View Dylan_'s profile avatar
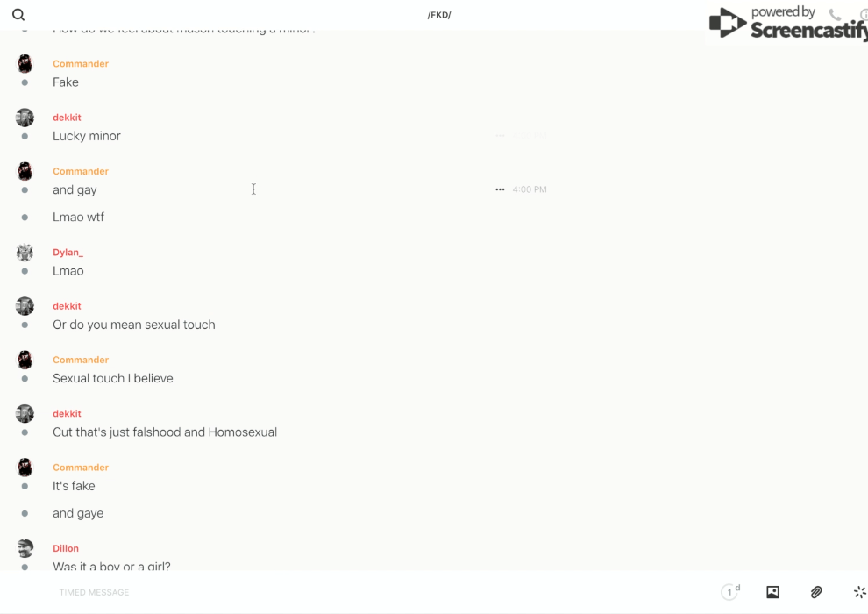This screenshot has width=868, height=614. click(25, 253)
